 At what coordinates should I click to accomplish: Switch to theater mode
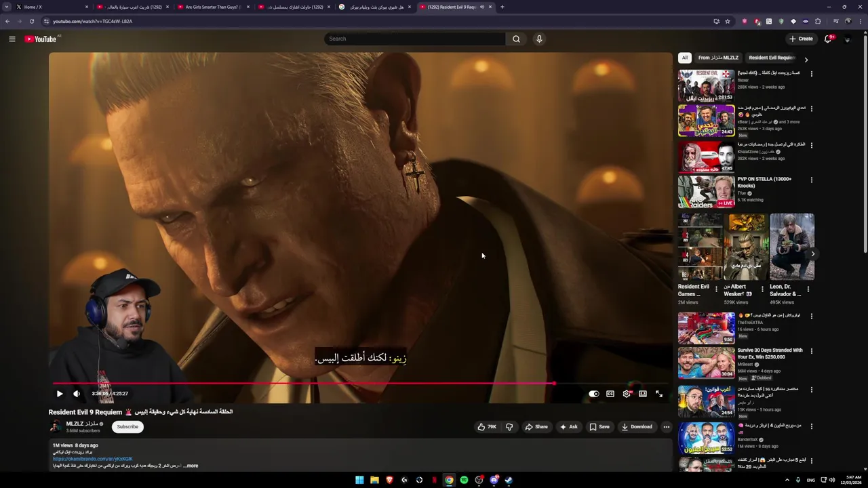(643, 394)
